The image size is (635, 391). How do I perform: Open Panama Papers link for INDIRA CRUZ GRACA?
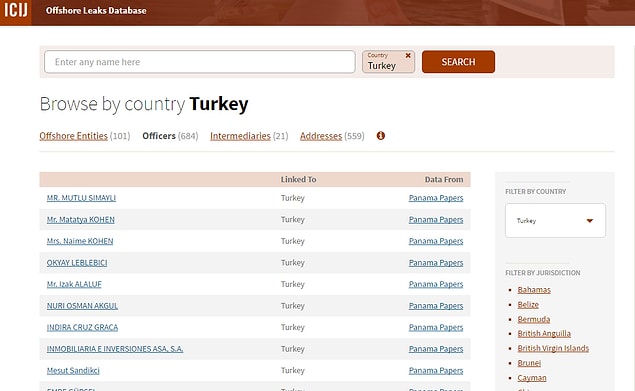[x=436, y=327]
